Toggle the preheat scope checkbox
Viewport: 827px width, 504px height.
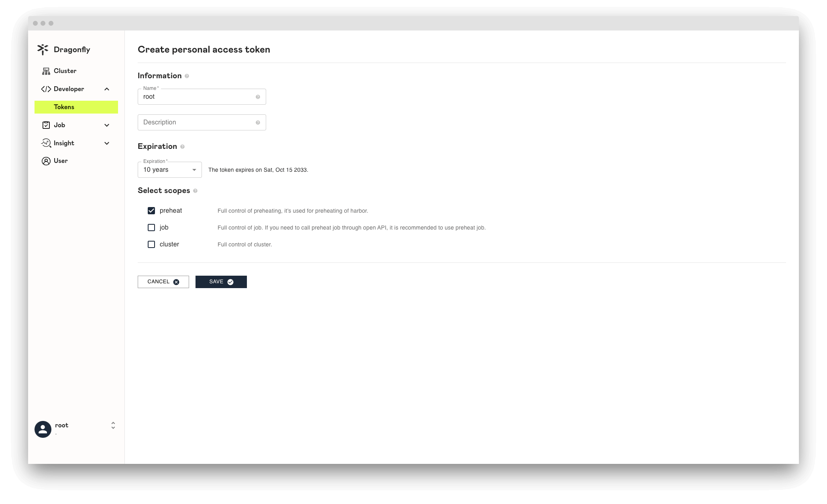[151, 211]
